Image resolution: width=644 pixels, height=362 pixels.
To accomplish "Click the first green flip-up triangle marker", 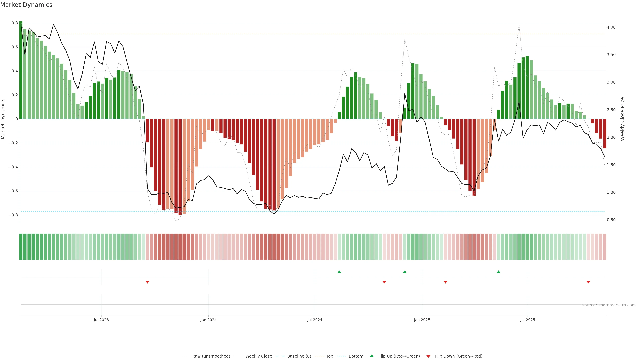I will [339, 272].
